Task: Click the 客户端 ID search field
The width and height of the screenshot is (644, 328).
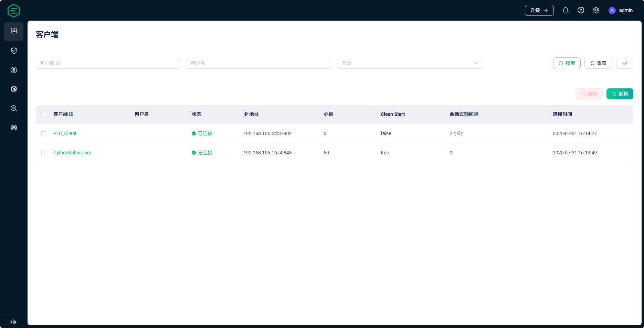Action: point(108,63)
